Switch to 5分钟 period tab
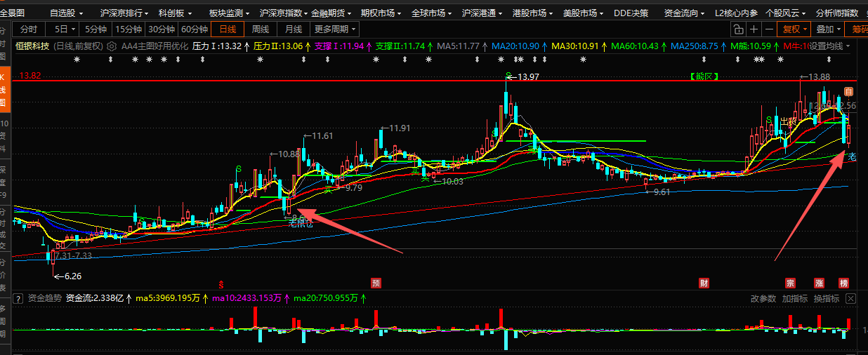This screenshot has width=868, height=355. click(x=95, y=29)
